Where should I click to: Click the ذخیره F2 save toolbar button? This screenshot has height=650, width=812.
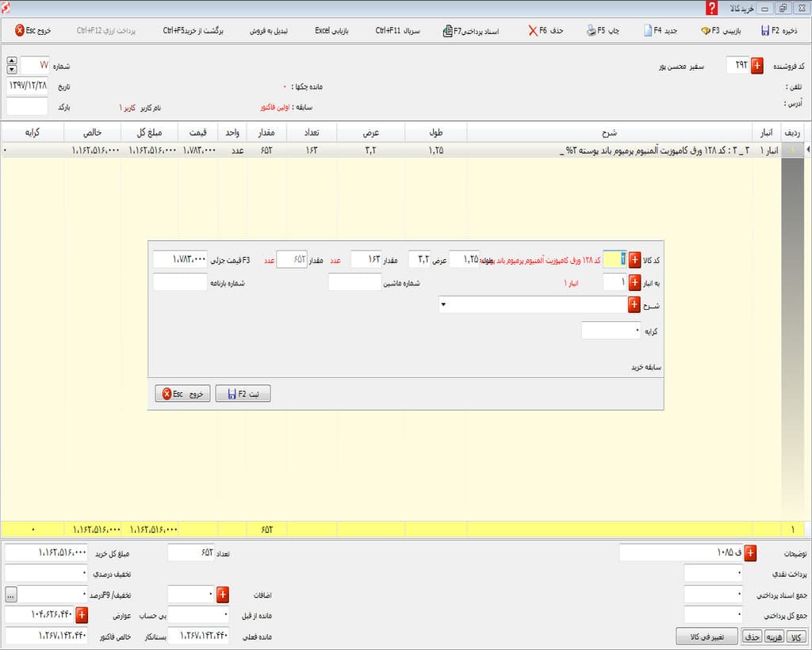[x=779, y=31]
